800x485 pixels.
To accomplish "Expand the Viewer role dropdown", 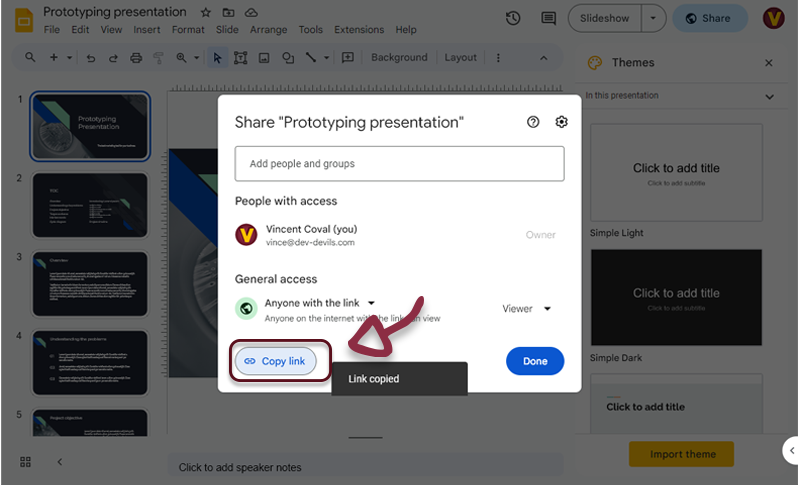I will tap(527, 309).
